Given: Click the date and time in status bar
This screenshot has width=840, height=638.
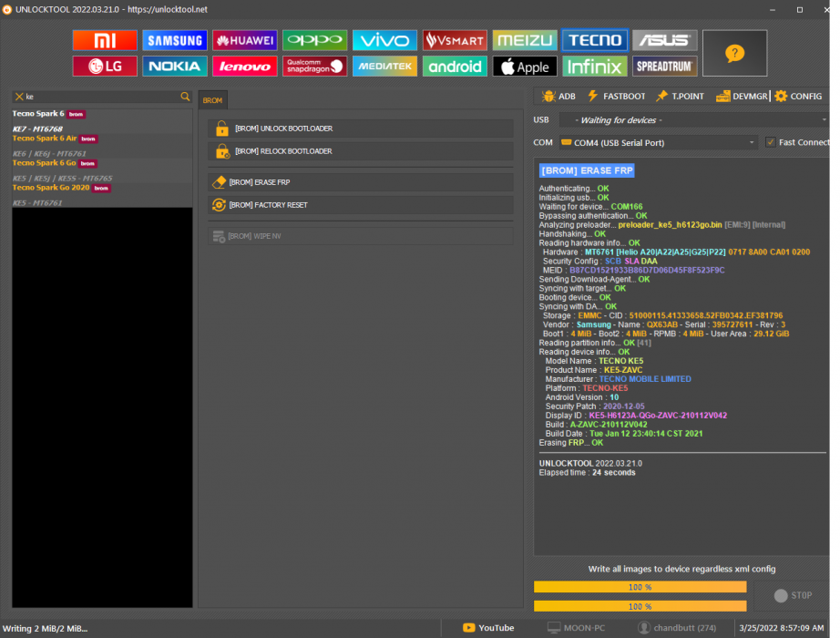Looking at the screenshot, I should pos(782,628).
